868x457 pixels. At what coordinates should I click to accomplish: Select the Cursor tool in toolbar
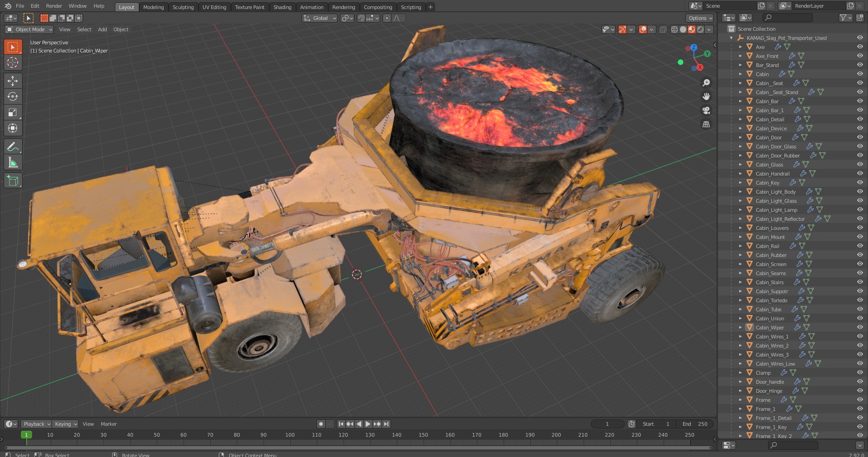click(x=13, y=62)
